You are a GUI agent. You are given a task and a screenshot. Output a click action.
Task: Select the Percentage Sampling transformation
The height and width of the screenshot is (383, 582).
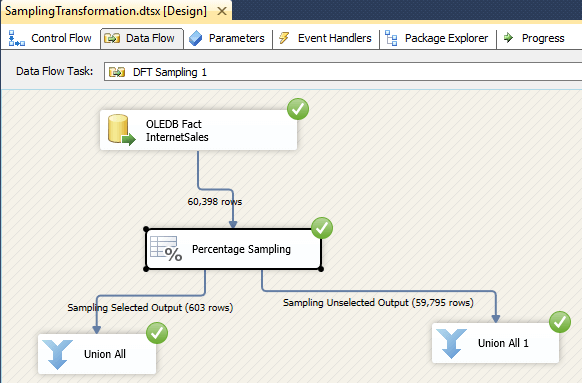pos(233,249)
